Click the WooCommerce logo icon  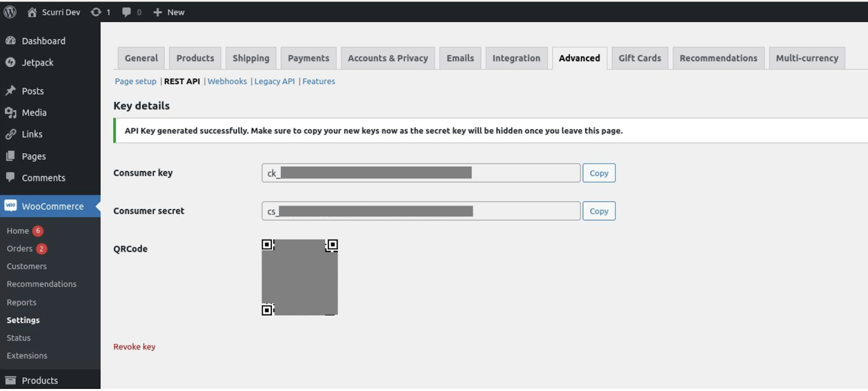coord(10,205)
